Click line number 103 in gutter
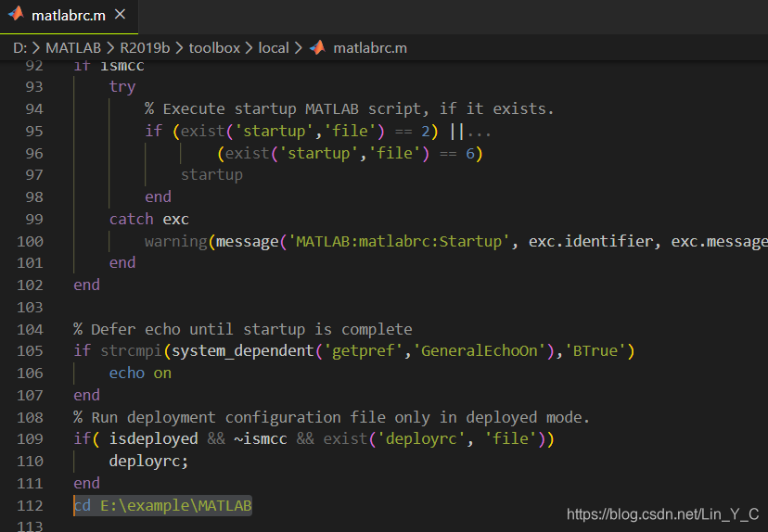The width and height of the screenshot is (768, 532). tap(30, 308)
